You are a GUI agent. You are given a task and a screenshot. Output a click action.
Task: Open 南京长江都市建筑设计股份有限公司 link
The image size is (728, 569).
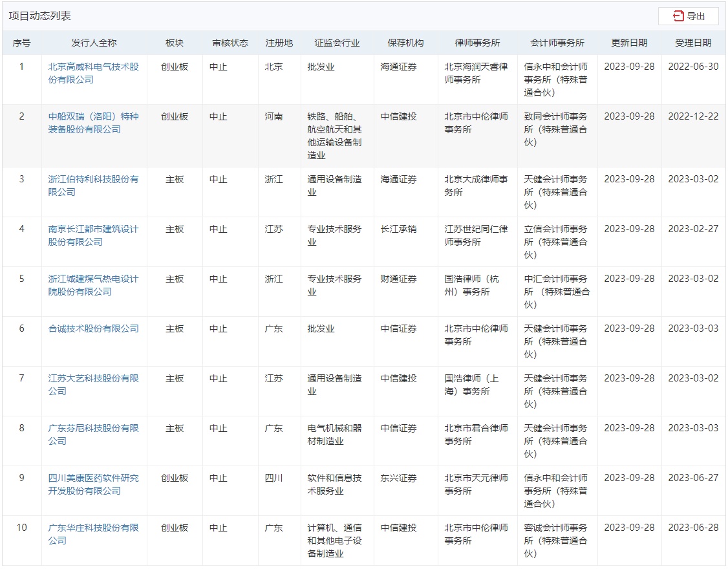coord(93,235)
